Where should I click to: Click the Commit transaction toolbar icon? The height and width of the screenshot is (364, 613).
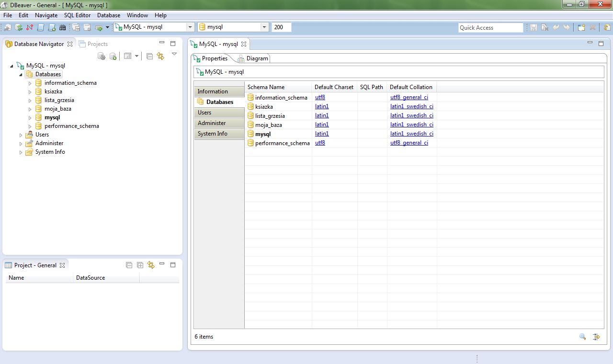pyautogui.click(x=76, y=27)
